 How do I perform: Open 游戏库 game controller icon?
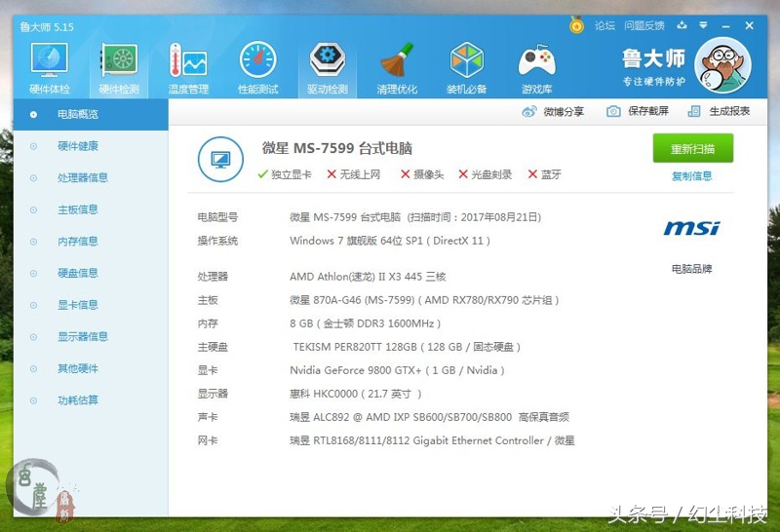[536, 67]
